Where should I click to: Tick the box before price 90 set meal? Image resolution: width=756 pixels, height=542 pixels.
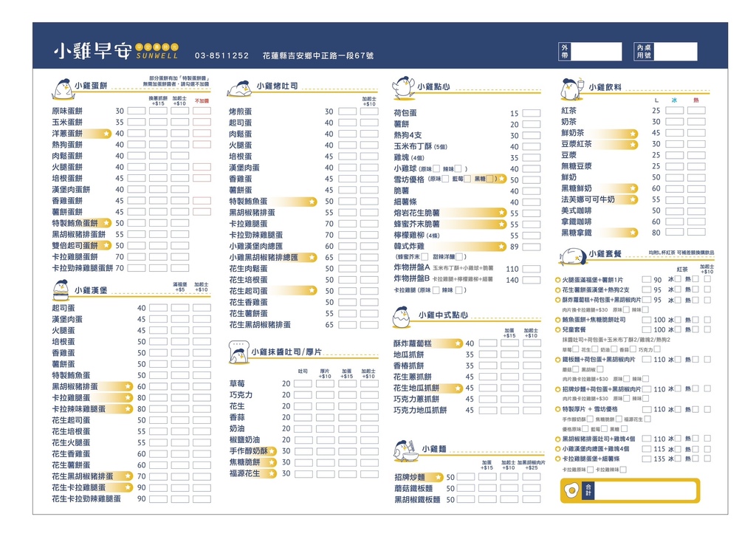pos(646,280)
